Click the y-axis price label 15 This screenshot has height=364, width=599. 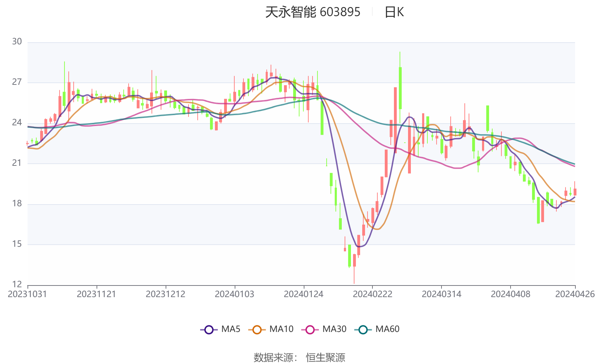tap(17, 244)
